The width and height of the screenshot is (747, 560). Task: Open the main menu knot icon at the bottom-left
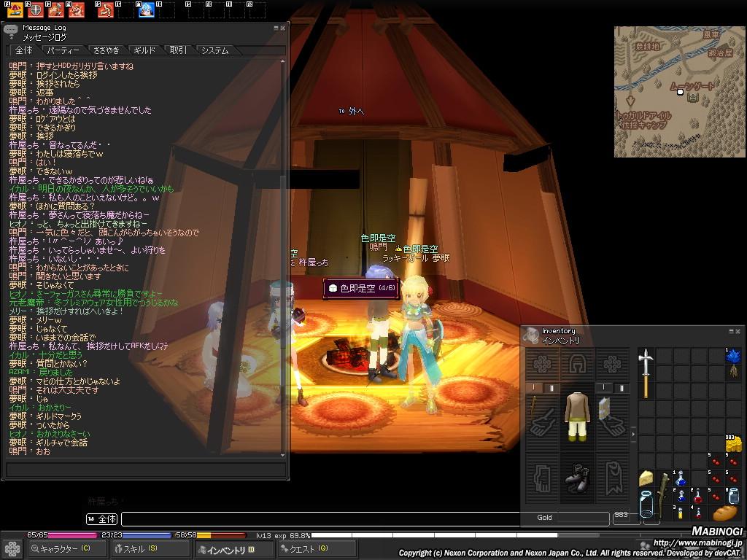[x=12, y=548]
